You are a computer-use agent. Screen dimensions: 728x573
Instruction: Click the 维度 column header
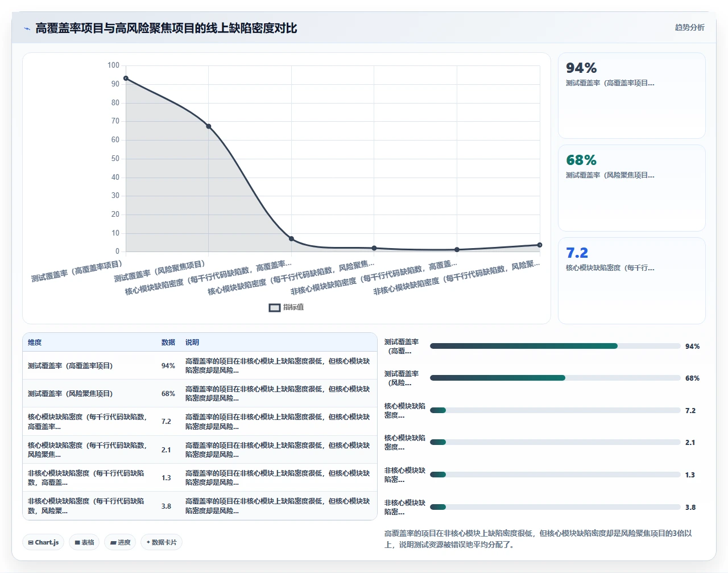pos(35,343)
